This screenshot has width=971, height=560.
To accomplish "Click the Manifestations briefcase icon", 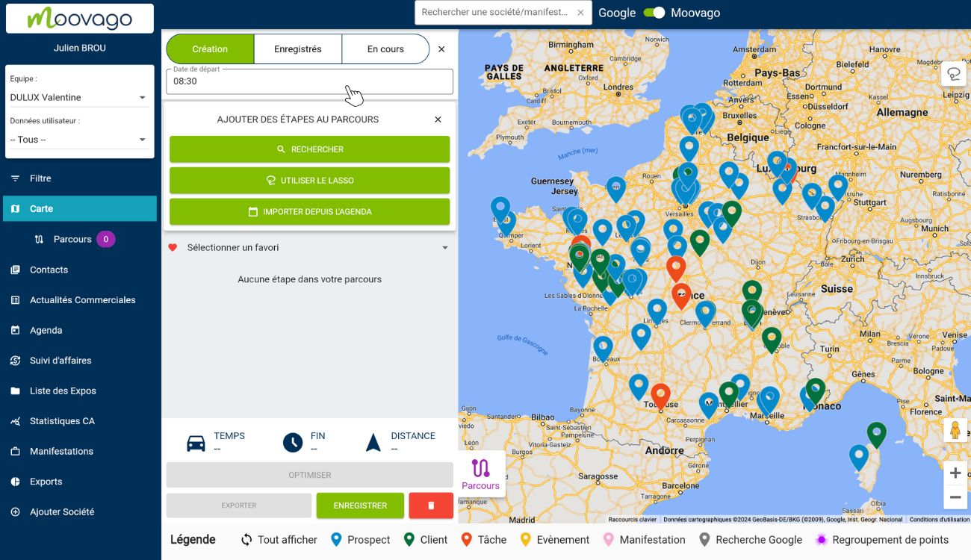I will click(15, 452).
